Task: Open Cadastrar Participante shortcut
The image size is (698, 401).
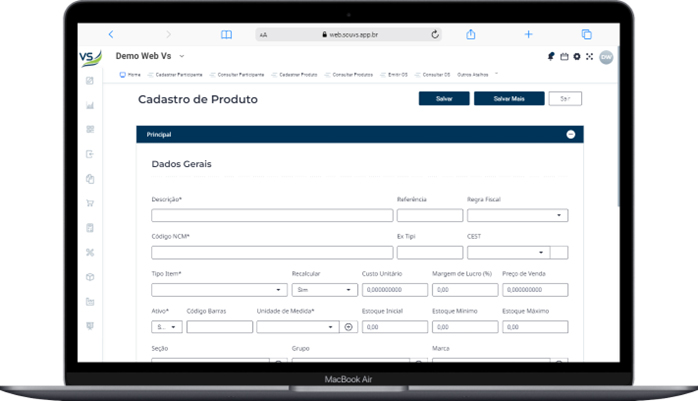Action: [175, 75]
